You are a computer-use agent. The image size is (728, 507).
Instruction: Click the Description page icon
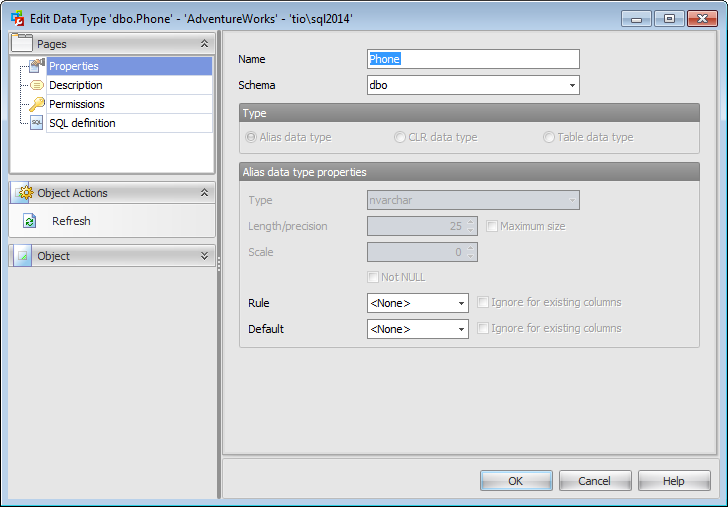point(37,86)
